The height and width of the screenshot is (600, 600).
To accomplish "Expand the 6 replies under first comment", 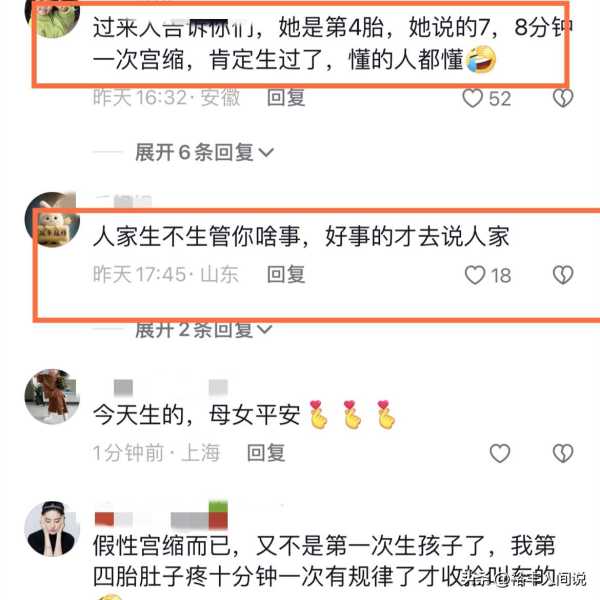I will pyautogui.click(x=204, y=152).
